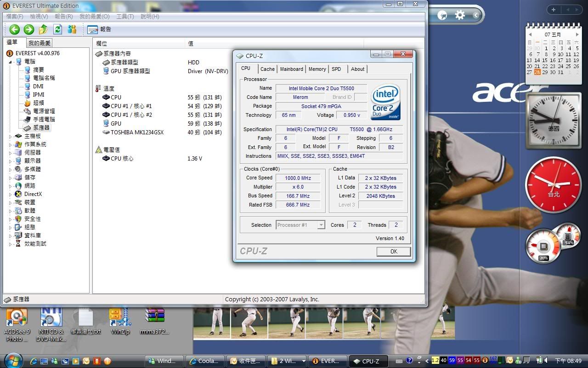Open the 御鼎湯包.txt desktop file

[86, 321]
